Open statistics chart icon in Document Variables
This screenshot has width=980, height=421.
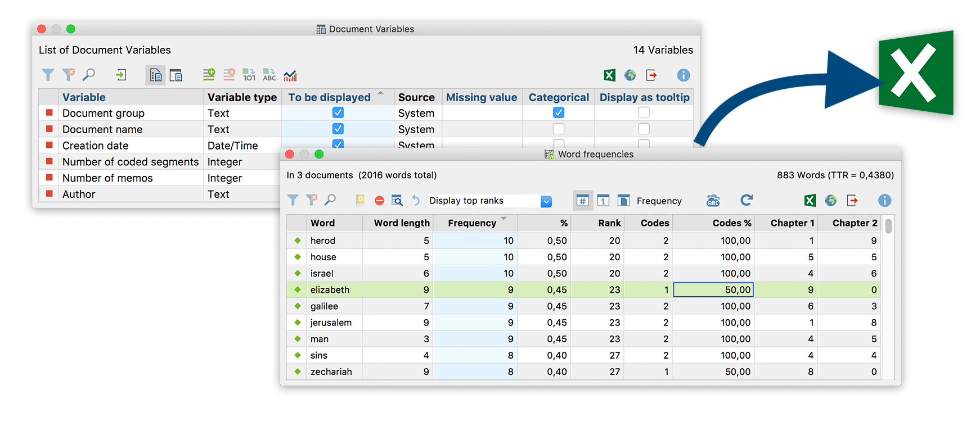point(290,75)
